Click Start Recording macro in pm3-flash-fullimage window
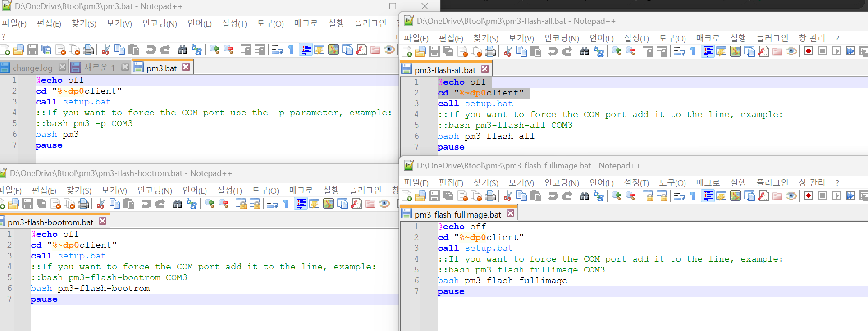This screenshot has height=331, width=868. click(x=809, y=196)
